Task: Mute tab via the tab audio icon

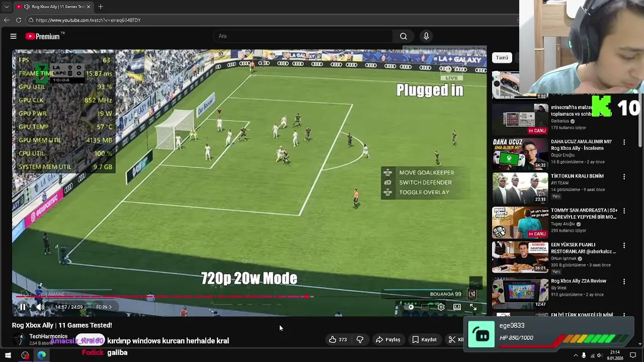Action: (27, 7)
